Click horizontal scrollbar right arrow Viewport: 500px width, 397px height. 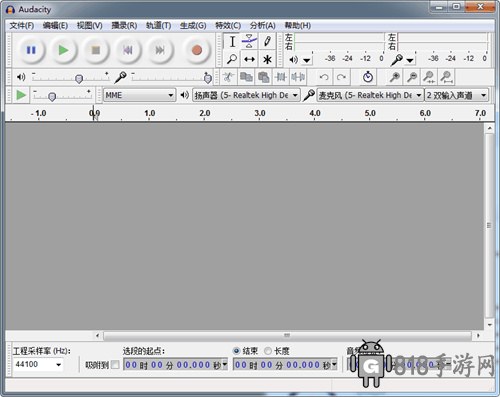478,335
